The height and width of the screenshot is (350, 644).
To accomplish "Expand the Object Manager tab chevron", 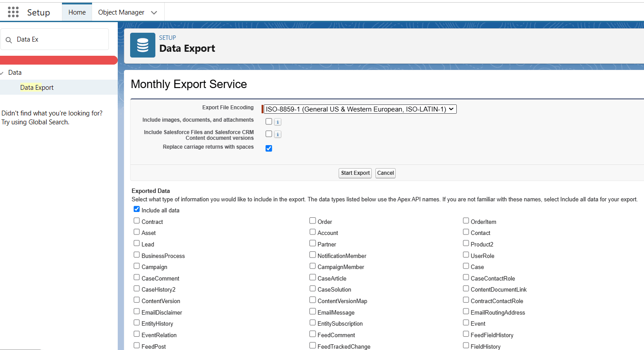I will pos(154,12).
